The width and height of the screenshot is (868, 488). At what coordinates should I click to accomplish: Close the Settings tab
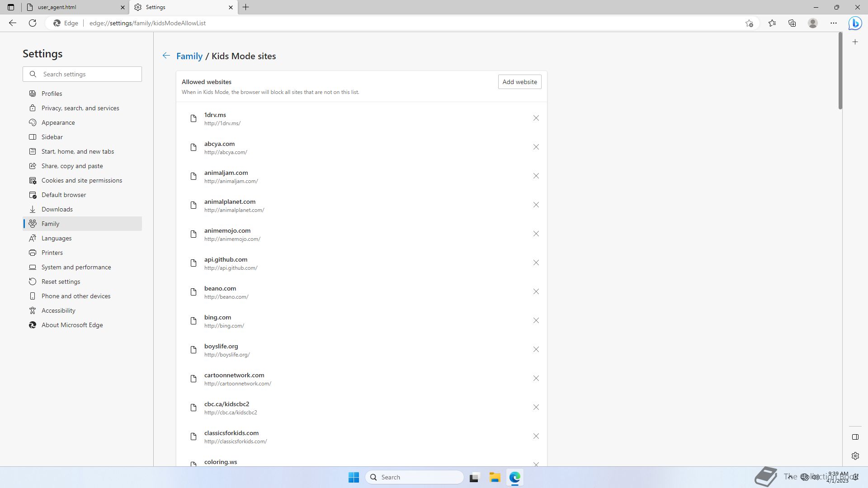pos(231,7)
